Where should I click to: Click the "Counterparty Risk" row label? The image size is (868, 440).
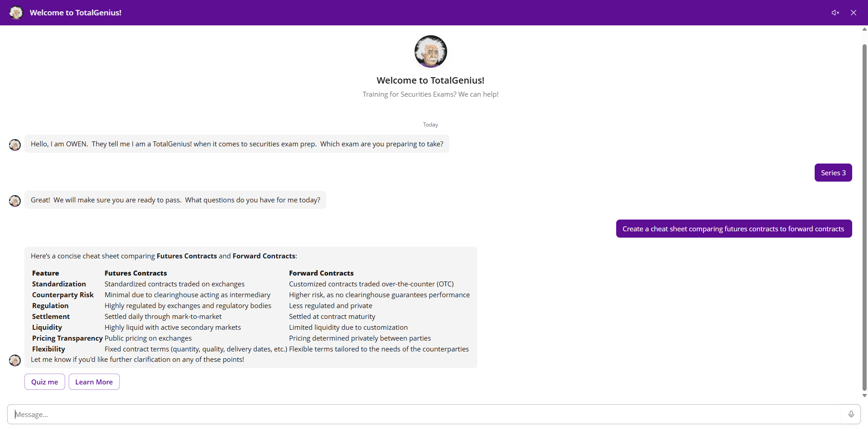pyautogui.click(x=63, y=295)
